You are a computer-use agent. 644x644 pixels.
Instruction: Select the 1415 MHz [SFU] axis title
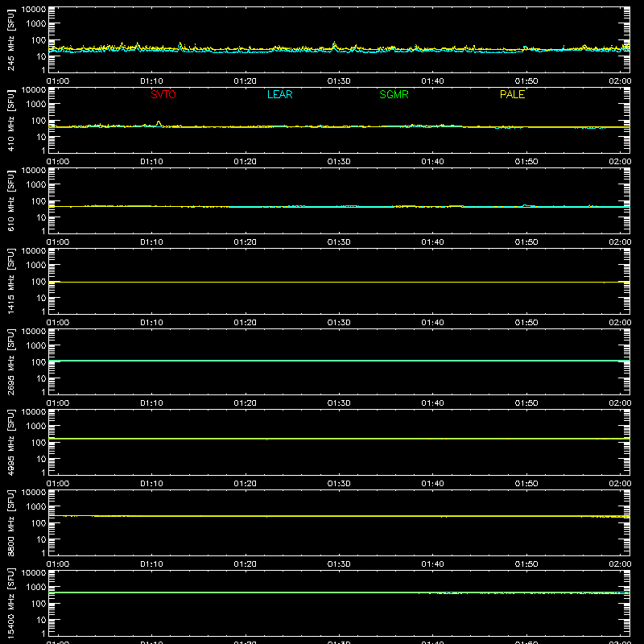pyautogui.click(x=11, y=281)
